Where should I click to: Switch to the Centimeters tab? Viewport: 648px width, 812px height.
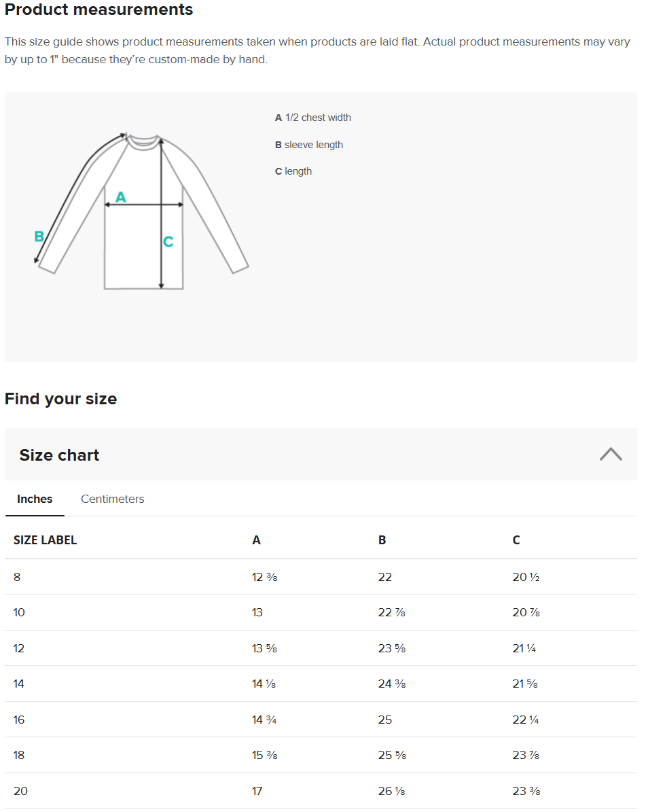point(112,499)
